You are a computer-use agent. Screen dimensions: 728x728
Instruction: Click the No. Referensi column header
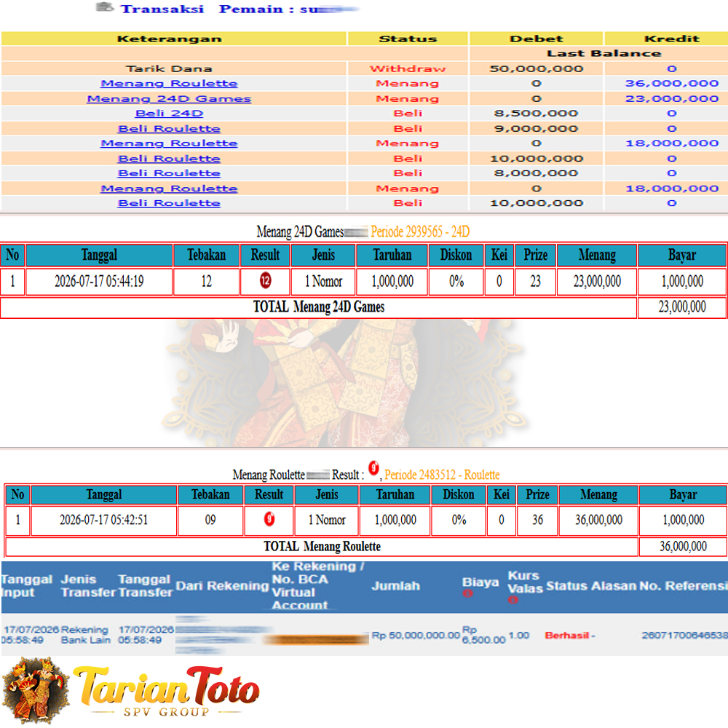pyautogui.click(x=683, y=586)
